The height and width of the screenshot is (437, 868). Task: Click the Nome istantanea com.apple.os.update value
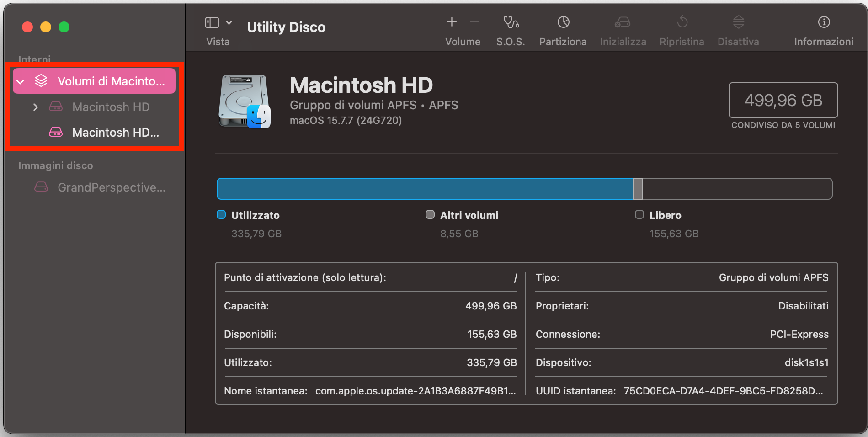tap(415, 391)
